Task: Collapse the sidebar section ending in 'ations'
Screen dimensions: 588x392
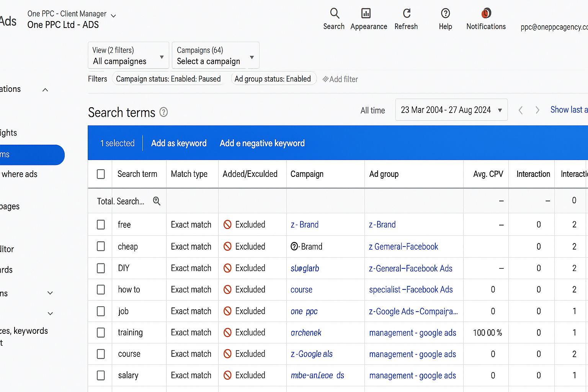Action: 45,90
